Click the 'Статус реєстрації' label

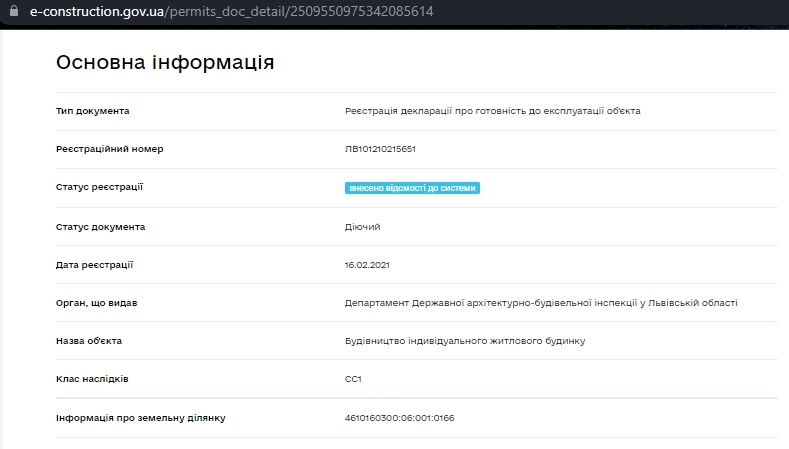tap(99, 187)
